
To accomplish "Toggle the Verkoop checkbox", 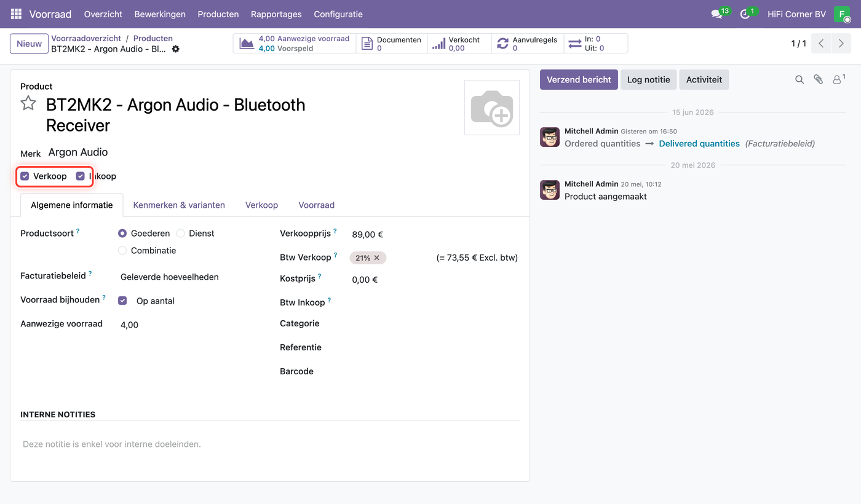I will (x=25, y=176).
